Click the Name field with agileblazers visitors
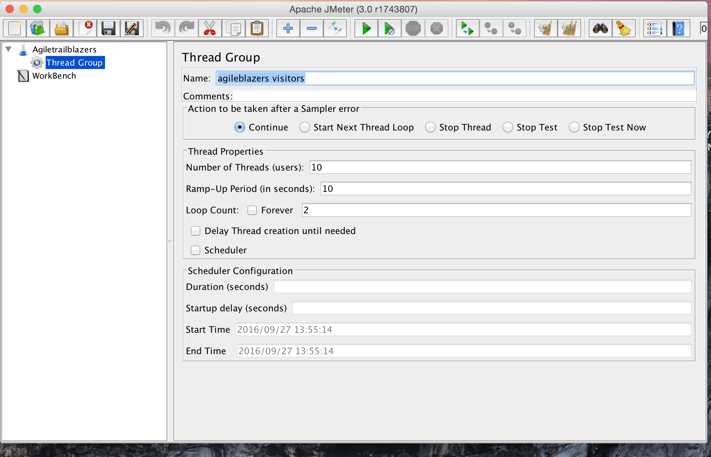This screenshot has height=457, width=711. (x=455, y=78)
